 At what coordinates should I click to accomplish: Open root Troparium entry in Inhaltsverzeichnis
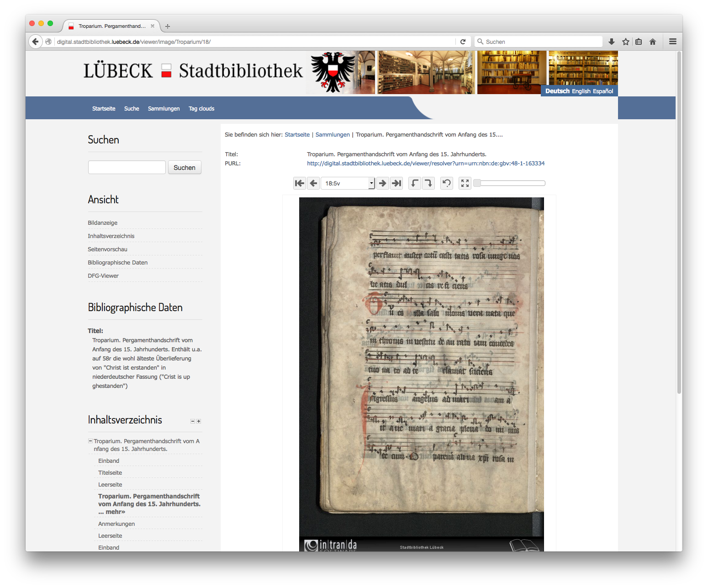(147, 445)
